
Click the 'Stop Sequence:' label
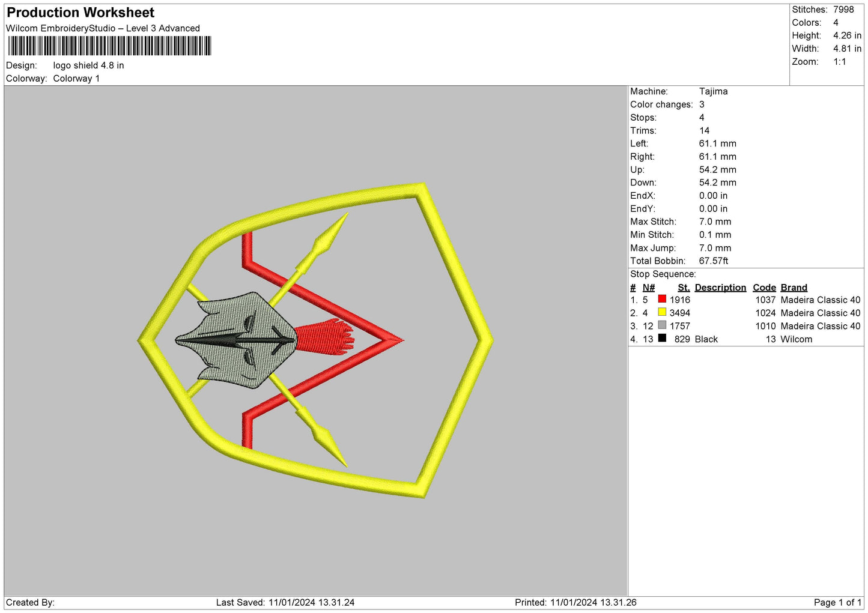point(663,274)
